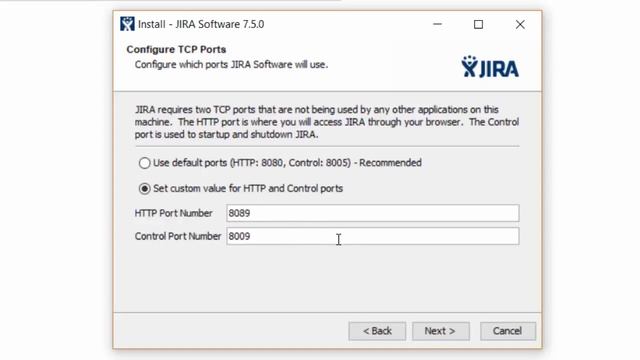This screenshot has width=640, height=360.
Task: Proceed with the Next button
Action: (x=440, y=331)
